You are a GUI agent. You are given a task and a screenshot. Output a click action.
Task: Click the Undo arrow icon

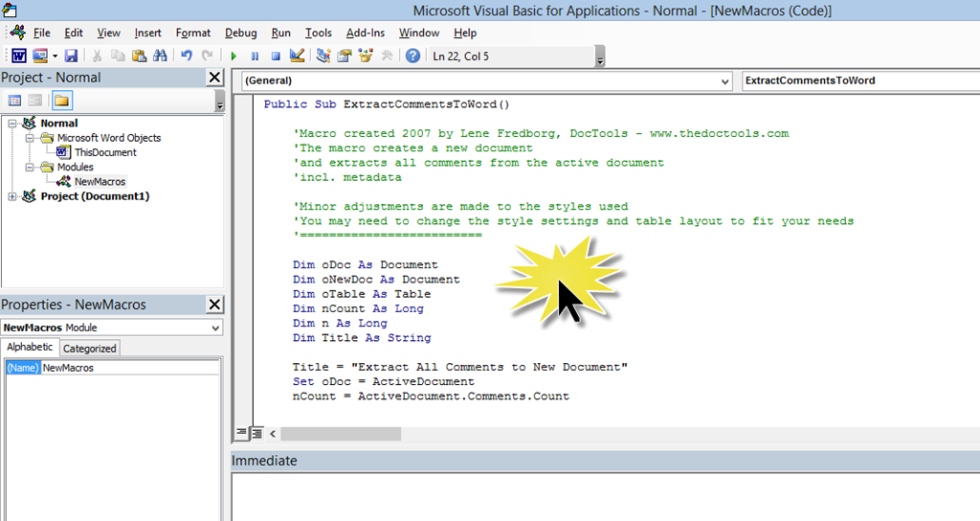pyautogui.click(x=187, y=56)
